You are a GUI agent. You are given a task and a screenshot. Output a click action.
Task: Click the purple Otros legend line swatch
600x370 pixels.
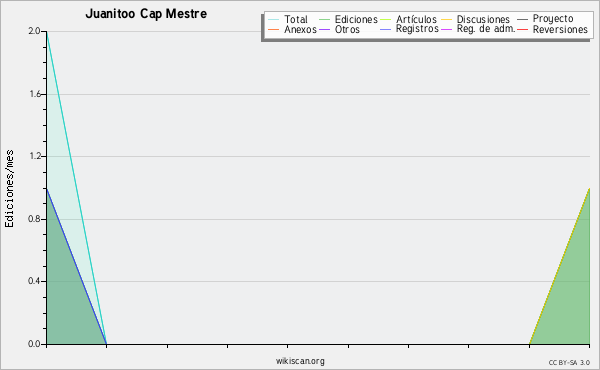click(x=324, y=29)
